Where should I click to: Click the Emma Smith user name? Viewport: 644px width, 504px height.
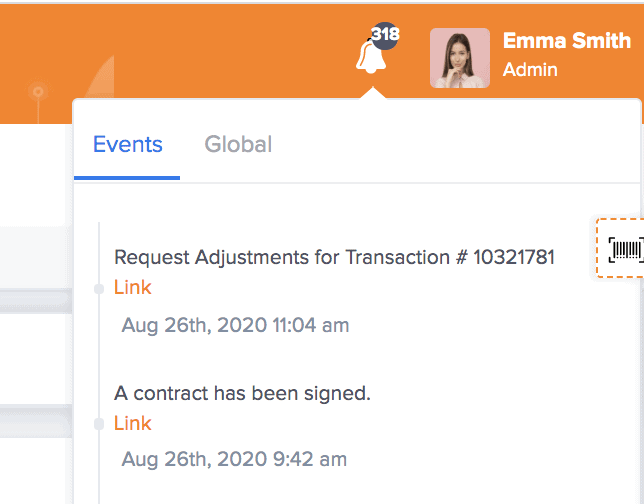pos(567,41)
